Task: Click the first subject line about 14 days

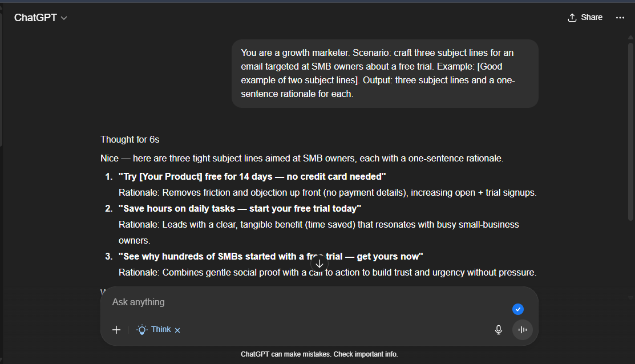Action: [252, 177]
